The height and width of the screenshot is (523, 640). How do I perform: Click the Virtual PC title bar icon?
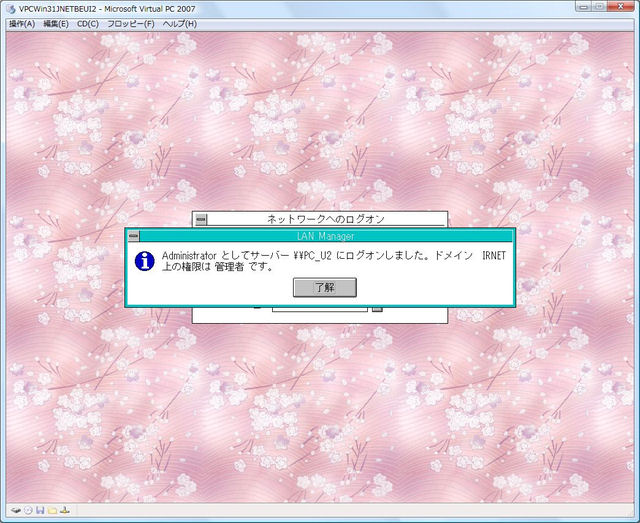point(11,9)
